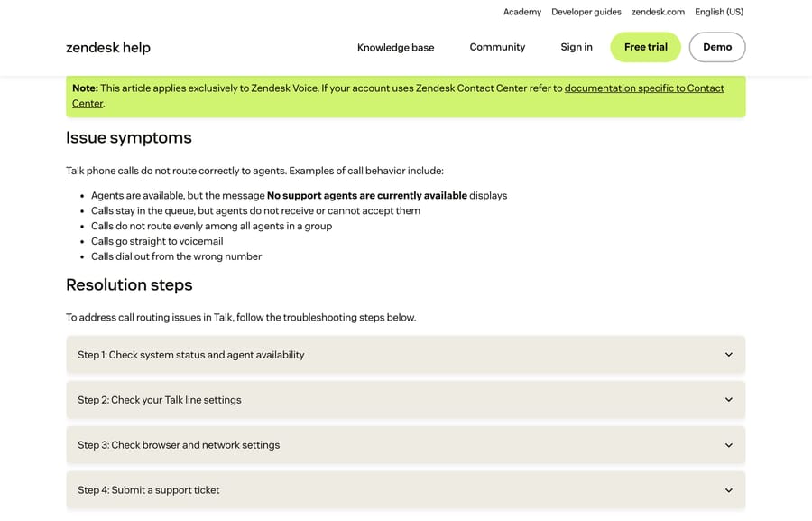
Task: Expand Step 1: Check system status and agent availability
Action: [x=405, y=355]
